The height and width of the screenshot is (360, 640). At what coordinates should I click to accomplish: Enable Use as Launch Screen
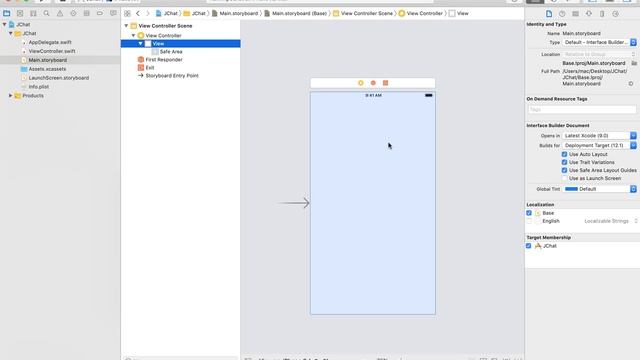564,178
